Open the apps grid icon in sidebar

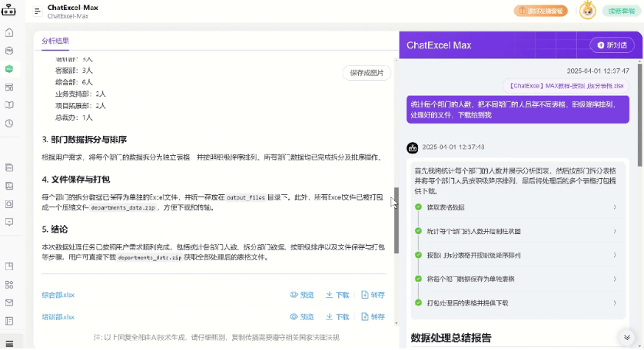[9, 285]
